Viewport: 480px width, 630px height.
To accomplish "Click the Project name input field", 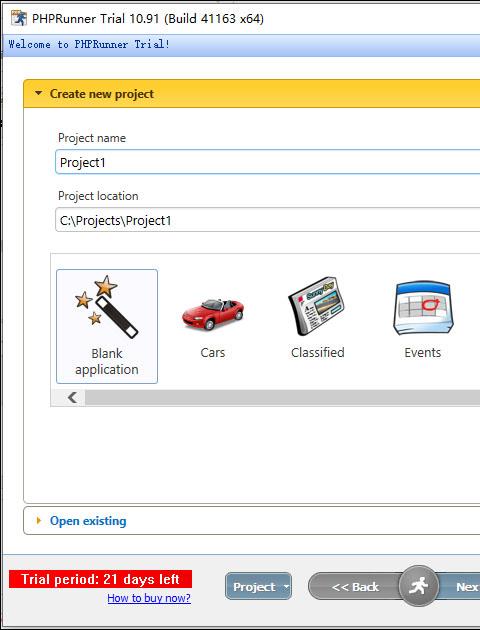I will coord(268,162).
